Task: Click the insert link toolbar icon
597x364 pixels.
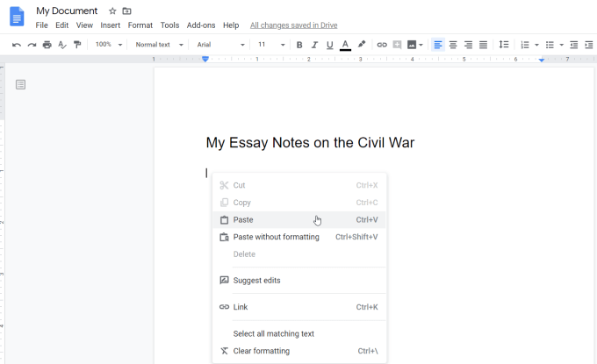Action: (x=381, y=45)
